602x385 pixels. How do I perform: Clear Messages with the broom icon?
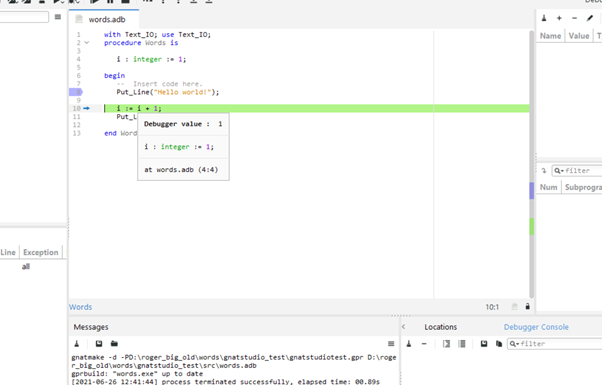click(x=76, y=344)
